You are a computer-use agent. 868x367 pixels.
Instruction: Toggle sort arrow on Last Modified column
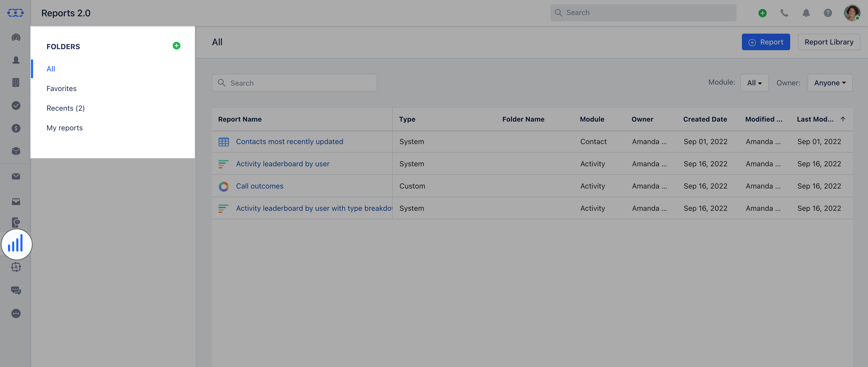pos(843,119)
